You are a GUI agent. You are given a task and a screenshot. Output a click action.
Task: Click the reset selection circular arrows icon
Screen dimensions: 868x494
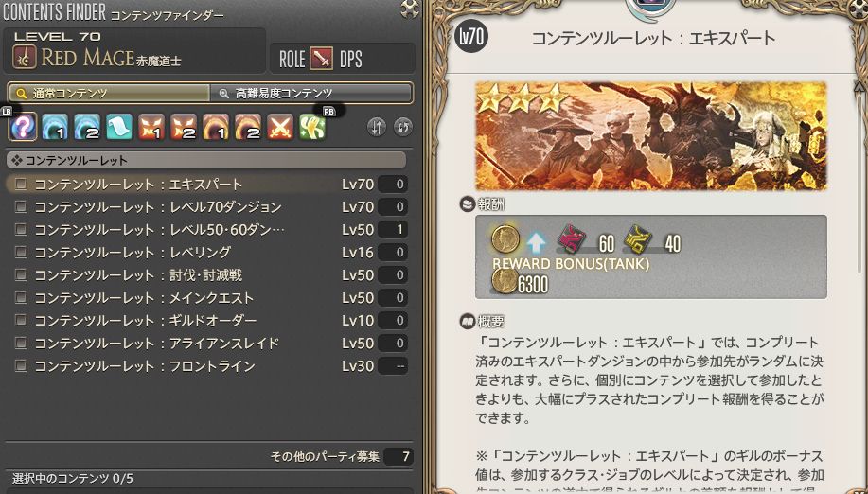[x=403, y=127]
